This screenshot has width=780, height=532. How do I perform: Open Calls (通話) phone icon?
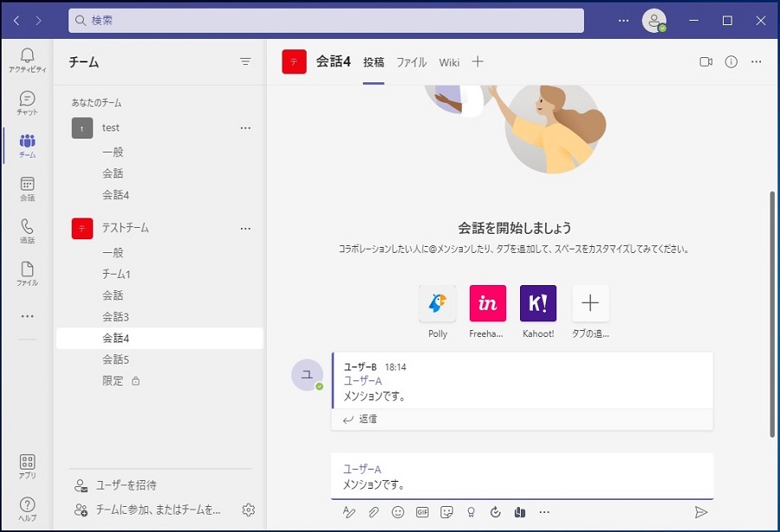[27, 230]
